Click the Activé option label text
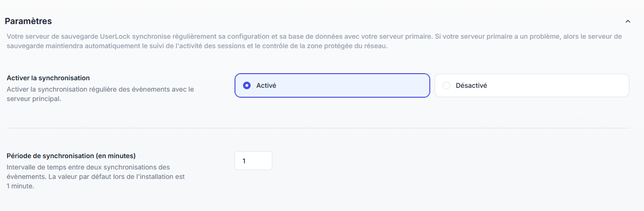Image resolution: width=644 pixels, height=211 pixels. [x=266, y=85]
